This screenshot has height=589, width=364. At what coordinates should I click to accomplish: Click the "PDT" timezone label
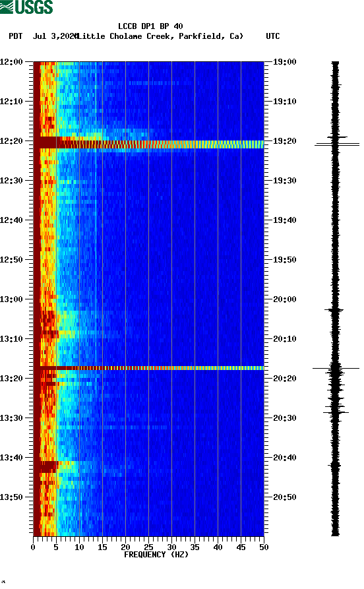15,36
